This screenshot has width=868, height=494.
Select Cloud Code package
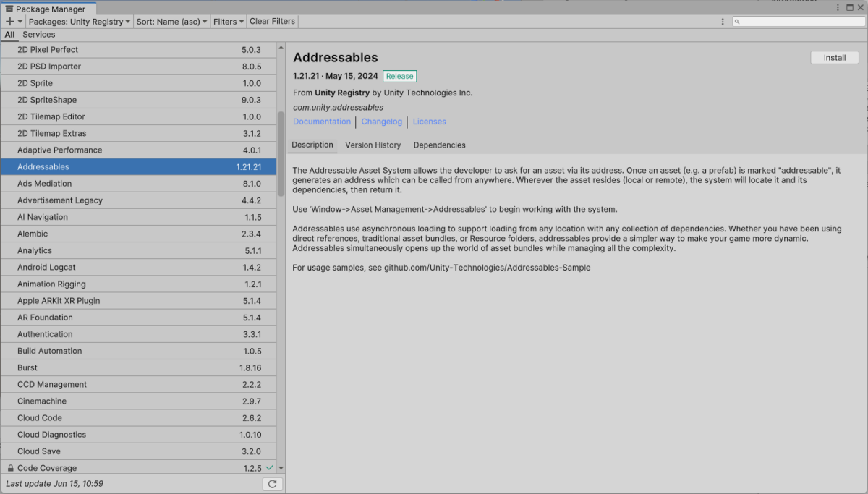[138, 418]
